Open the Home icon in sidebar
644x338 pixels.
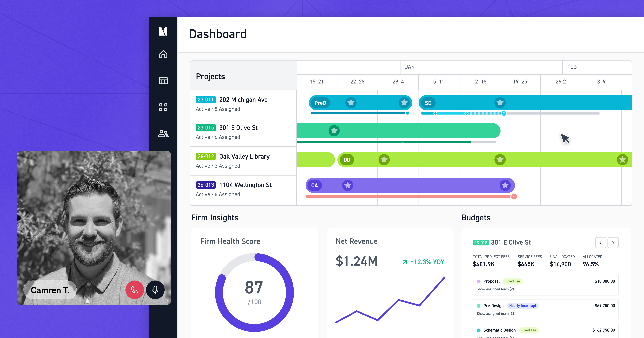[x=163, y=54]
